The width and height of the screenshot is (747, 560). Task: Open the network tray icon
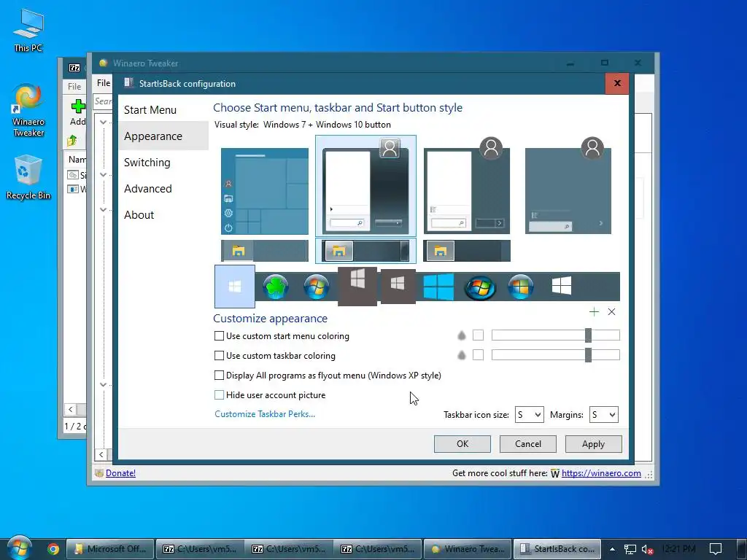pos(630,549)
